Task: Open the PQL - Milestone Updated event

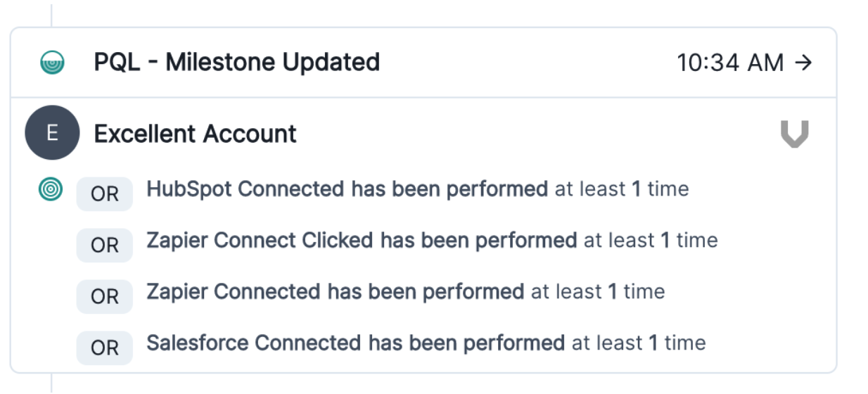Action: [x=237, y=63]
